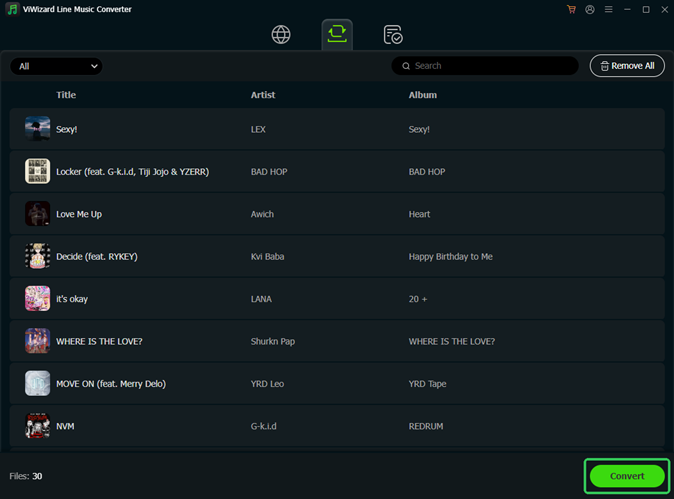
Task: Click the G-k.i.d artist name
Action: pyautogui.click(x=263, y=426)
